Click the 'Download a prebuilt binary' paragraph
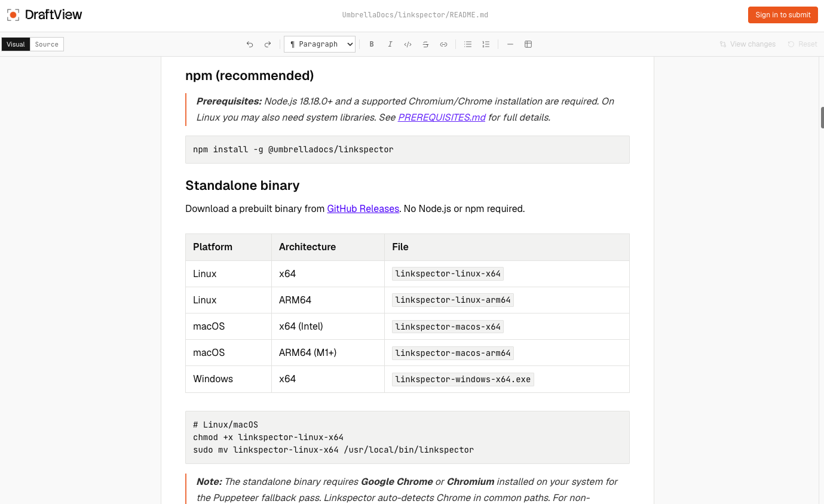Screen dimensions: 824x504 click(x=355, y=209)
